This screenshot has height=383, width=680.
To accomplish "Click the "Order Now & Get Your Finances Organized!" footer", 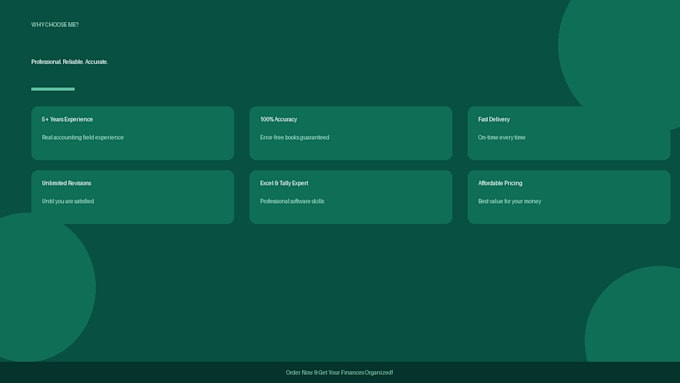I will click(x=340, y=373).
